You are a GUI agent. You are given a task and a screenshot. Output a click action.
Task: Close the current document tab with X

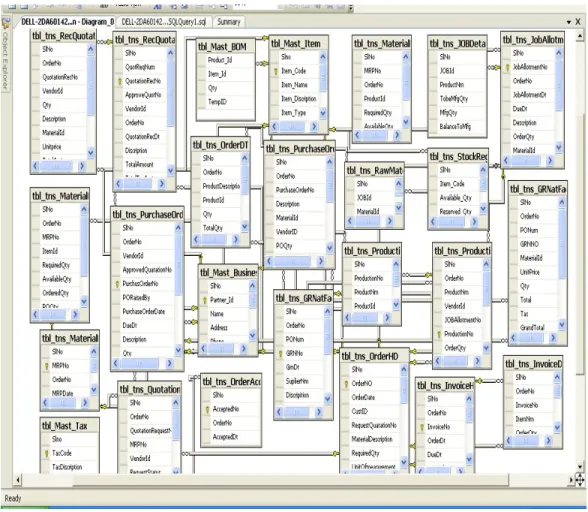[578, 22]
